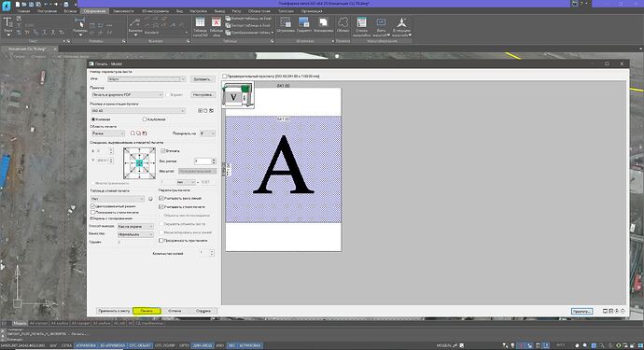The width and height of the screenshot is (644, 350).
Task: Click the Text (Текст) tool in the ribbon
Action: [7, 26]
